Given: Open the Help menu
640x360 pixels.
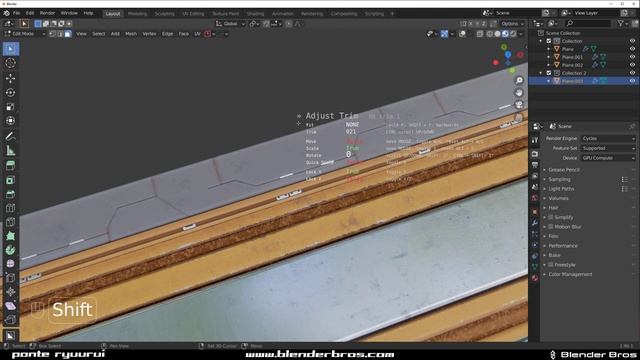Looking at the screenshot, I should pyautogui.click(x=89, y=13).
